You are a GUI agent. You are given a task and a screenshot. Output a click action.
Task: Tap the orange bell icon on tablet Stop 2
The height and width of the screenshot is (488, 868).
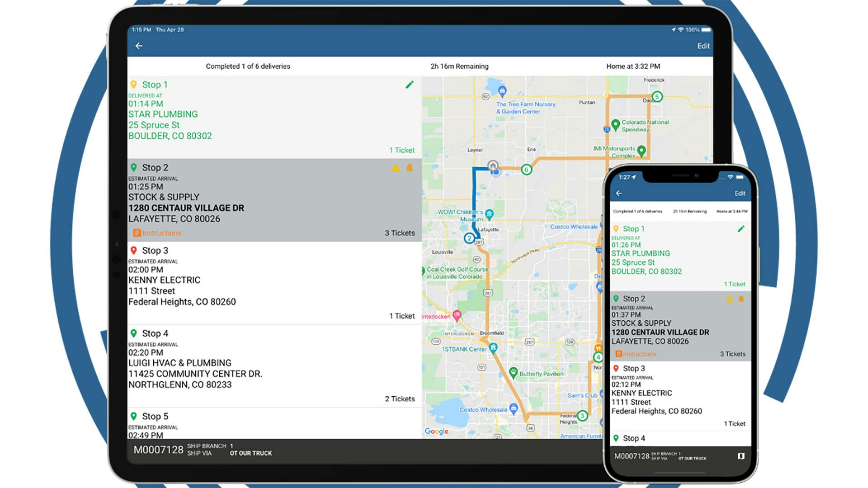click(410, 168)
